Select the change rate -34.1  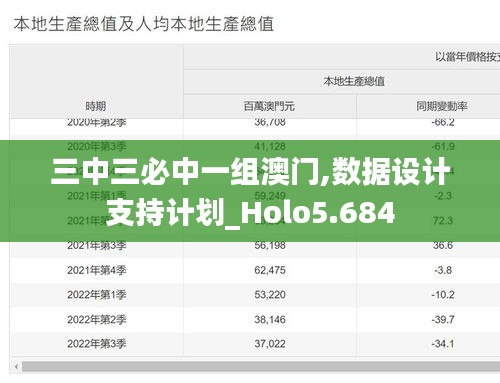coord(443,344)
